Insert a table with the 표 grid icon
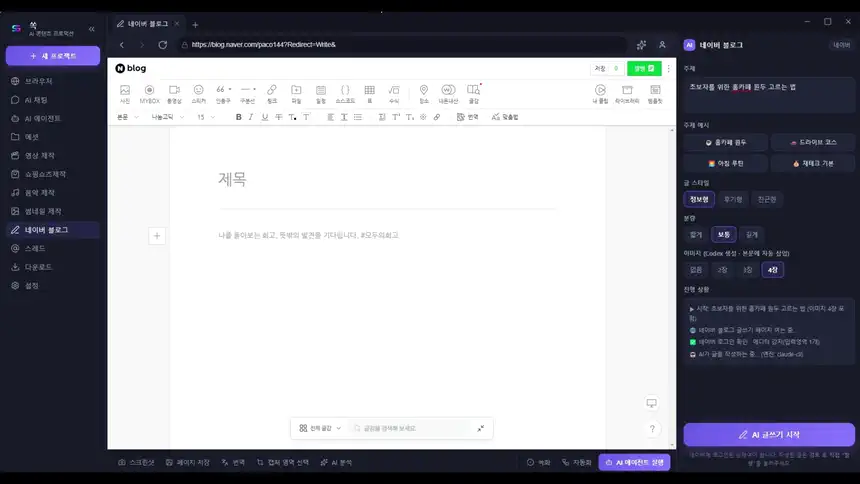860x484 pixels. (x=370, y=93)
